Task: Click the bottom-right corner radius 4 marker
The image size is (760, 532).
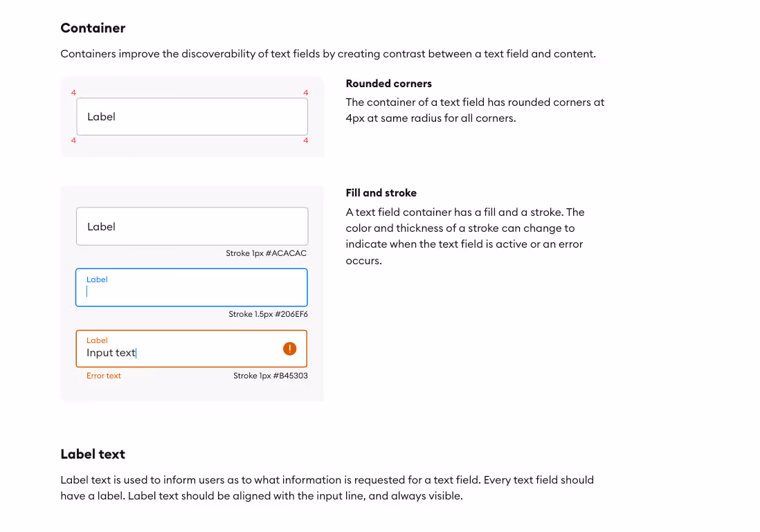Action: pos(305,140)
